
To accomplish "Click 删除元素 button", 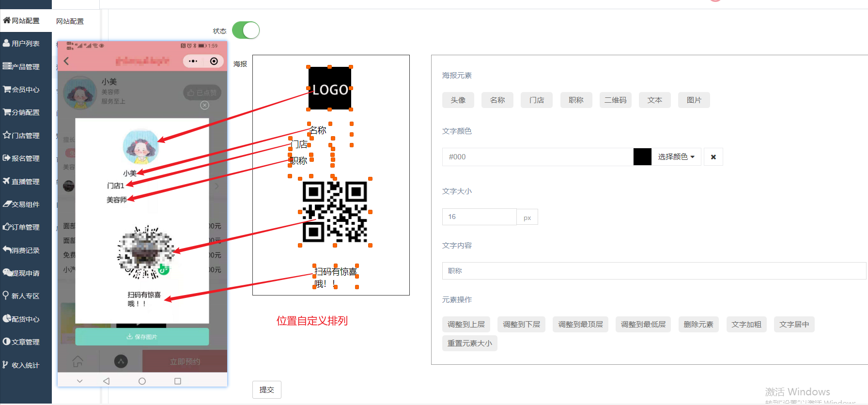I will [698, 324].
